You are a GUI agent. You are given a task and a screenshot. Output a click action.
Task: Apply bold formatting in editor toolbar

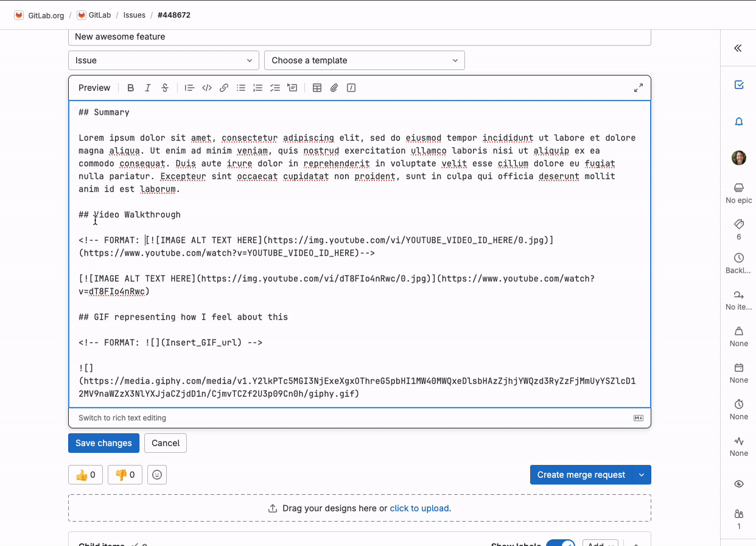130,88
